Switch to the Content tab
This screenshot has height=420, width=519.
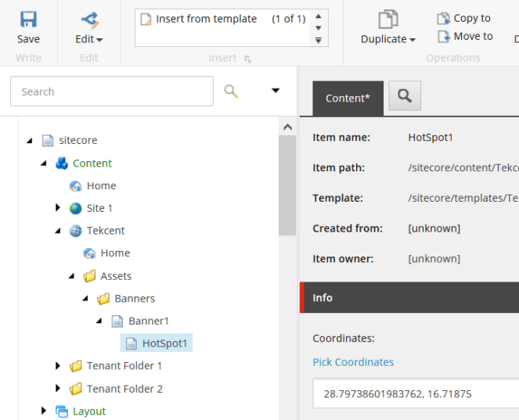[348, 98]
